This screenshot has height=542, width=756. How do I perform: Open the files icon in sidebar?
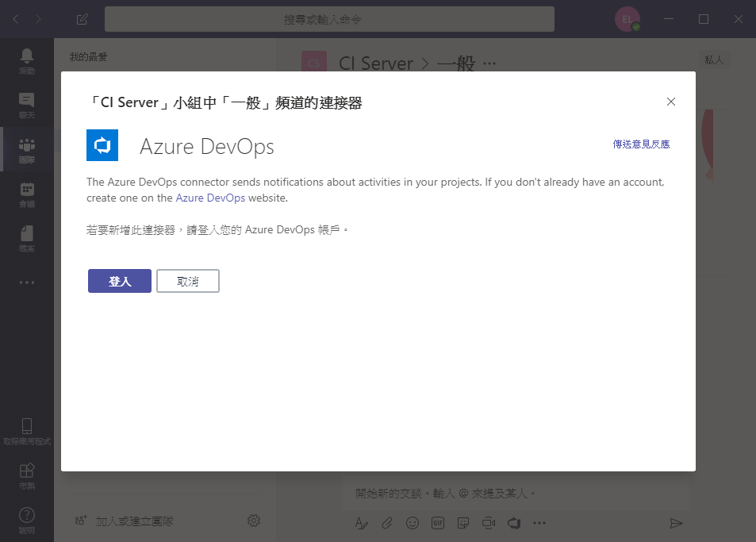[26, 239]
